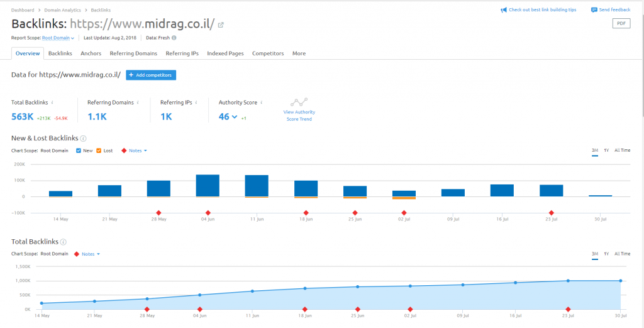Select 3M range on Total Backlinks chart
Viewport: 644px width, 328px height.
pyautogui.click(x=595, y=254)
